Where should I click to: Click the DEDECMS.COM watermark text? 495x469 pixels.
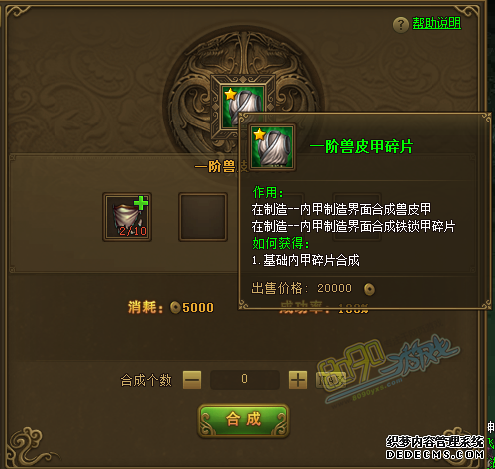click(435, 454)
